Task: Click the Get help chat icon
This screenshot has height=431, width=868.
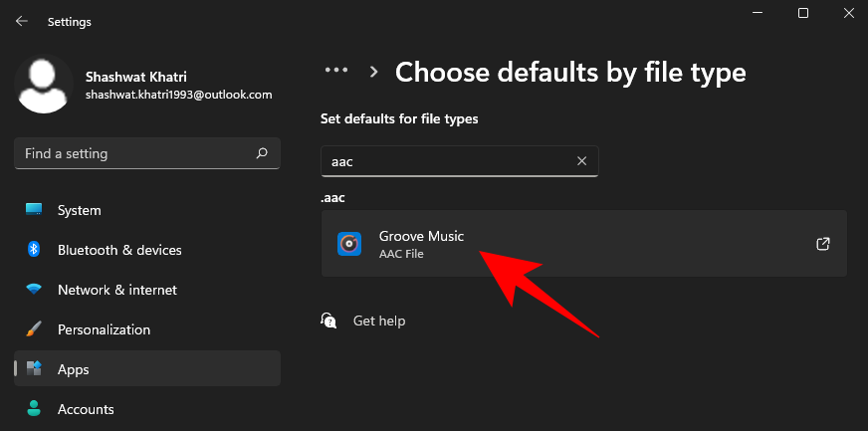Action: coord(328,321)
